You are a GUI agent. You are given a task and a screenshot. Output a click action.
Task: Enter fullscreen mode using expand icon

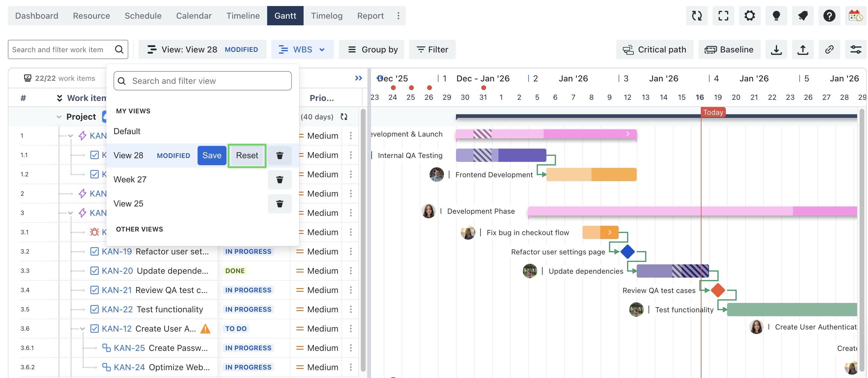coord(723,15)
